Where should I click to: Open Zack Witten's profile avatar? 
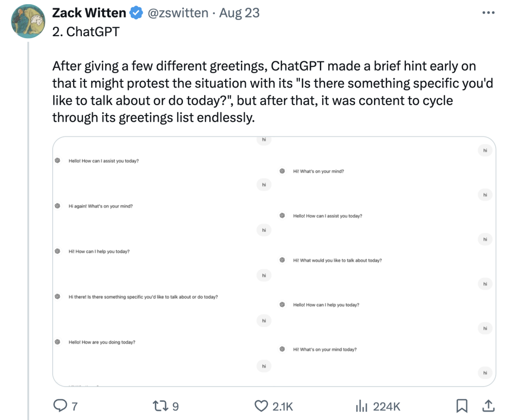tap(28, 21)
